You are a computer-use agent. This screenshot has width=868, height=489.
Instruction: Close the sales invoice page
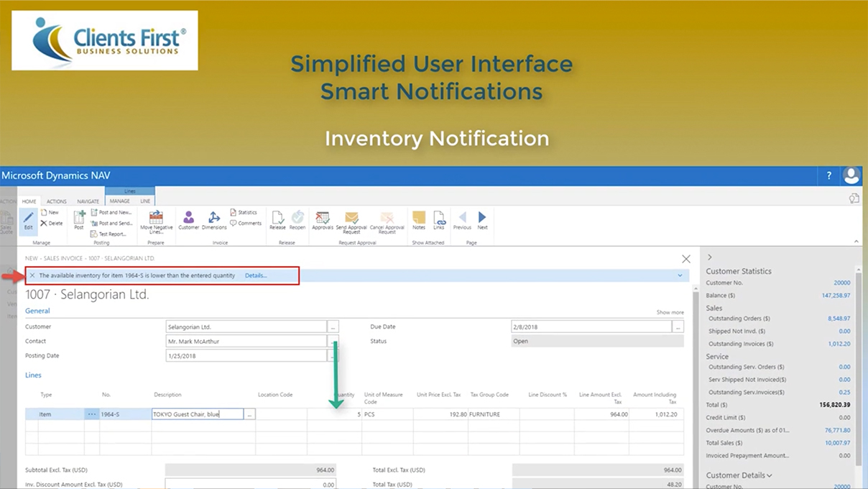686,259
